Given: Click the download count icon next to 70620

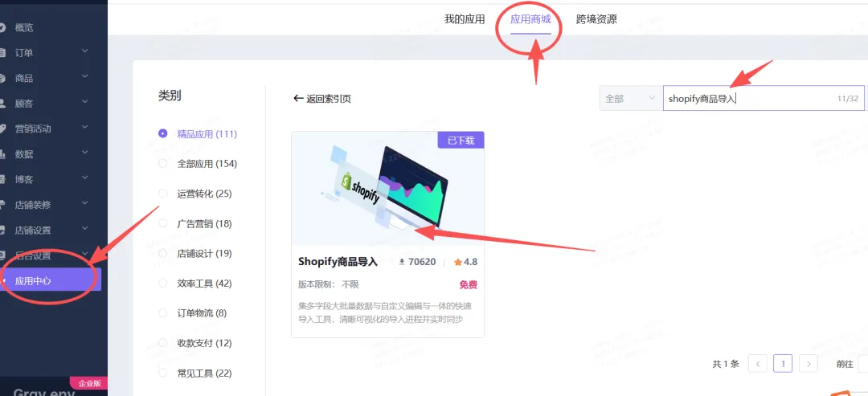Looking at the screenshot, I should tap(403, 262).
